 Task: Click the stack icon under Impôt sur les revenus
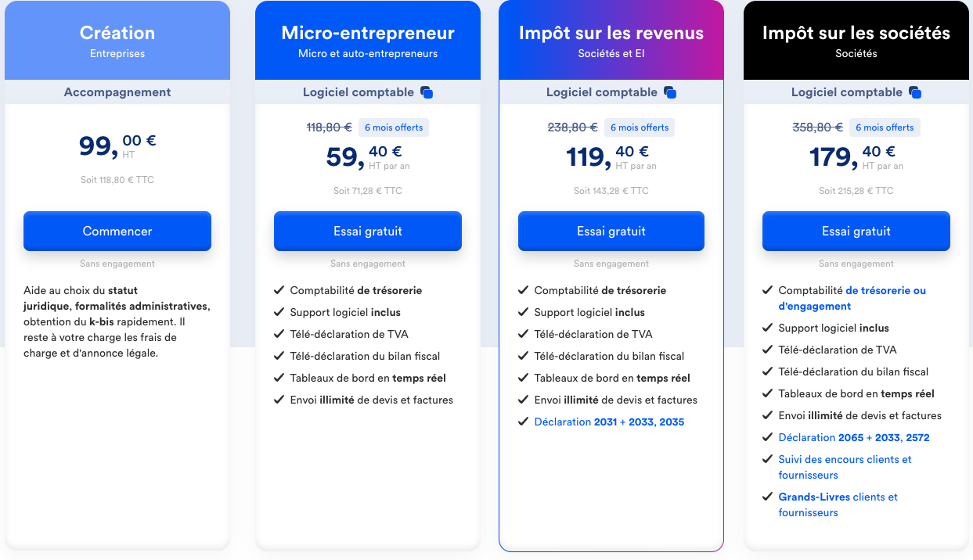[x=670, y=92]
